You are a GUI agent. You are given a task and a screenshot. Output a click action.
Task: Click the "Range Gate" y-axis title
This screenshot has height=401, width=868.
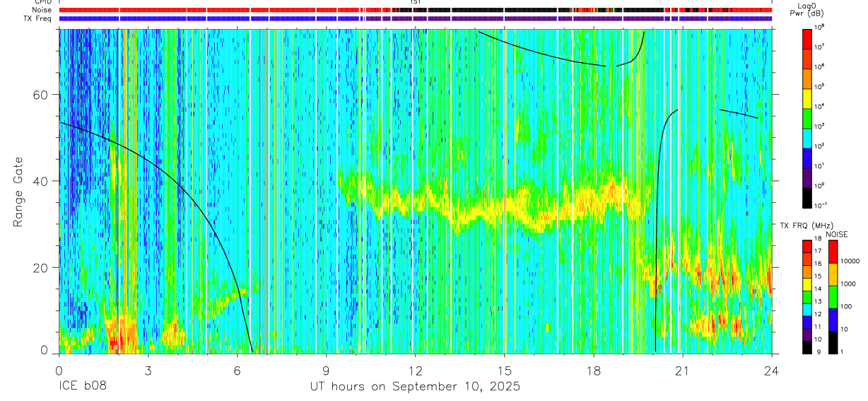coord(18,192)
